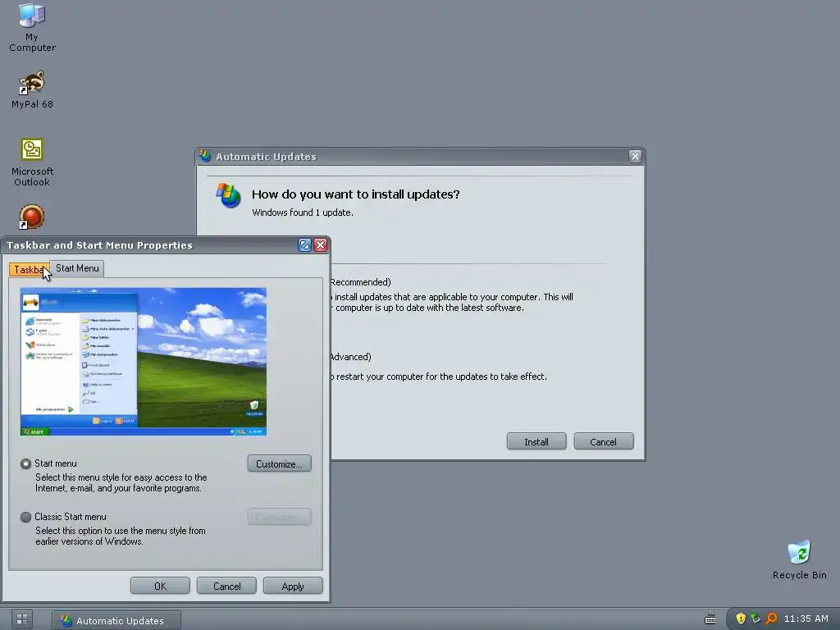Click the Start menu preview image
This screenshot has height=630, width=840.
[143, 362]
